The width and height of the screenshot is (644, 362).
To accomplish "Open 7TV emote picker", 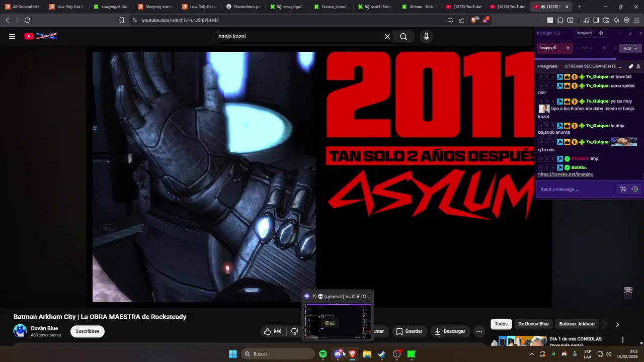I will tap(623, 189).
